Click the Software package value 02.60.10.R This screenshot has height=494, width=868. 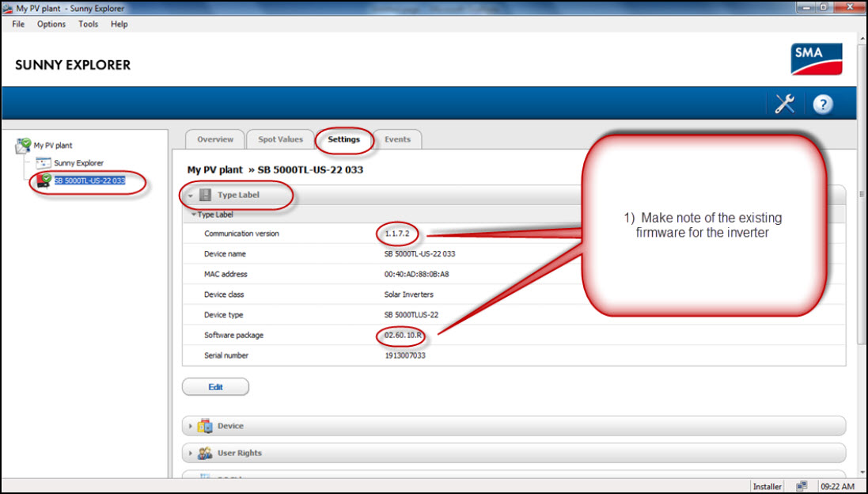coord(404,336)
